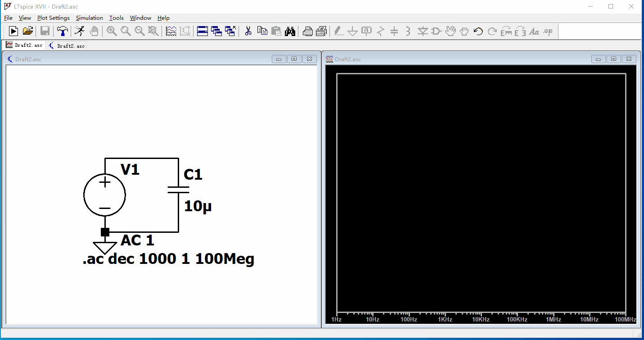The width and height of the screenshot is (644, 340).
Task: Click the V1 voltage source symbol
Action: pyautogui.click(x=105, y=195)
